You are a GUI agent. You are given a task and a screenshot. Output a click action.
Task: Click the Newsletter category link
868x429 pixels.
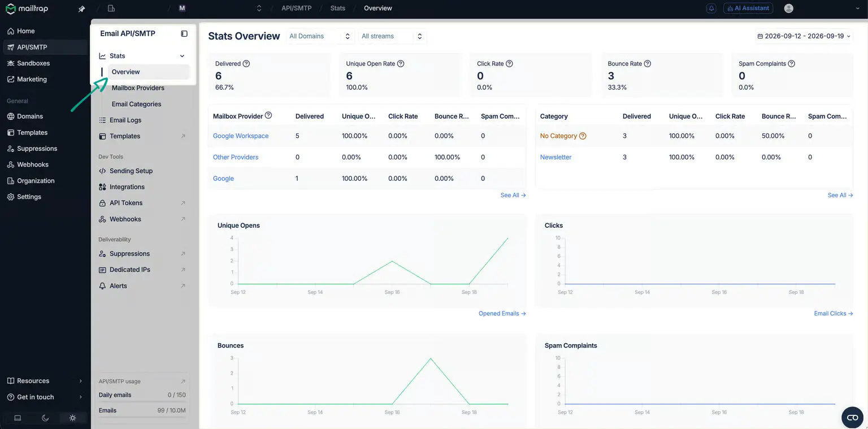(556, 157)
